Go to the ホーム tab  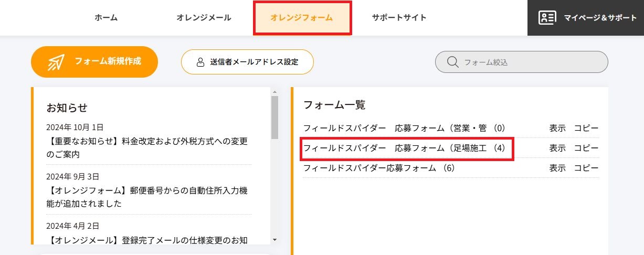click(106, 17)
